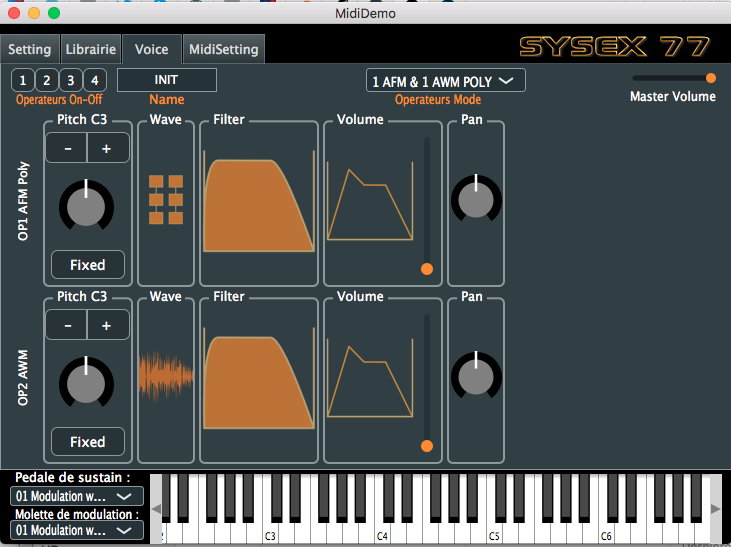Image resolution: width=731 pixels, height=547 pixels.
Task: Click the Master Volume slider handle
Action: 710,78
